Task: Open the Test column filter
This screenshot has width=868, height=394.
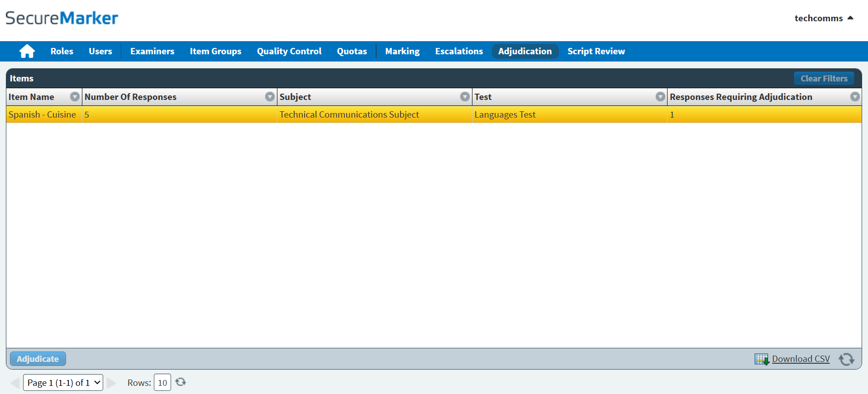Action: (660, 97)
